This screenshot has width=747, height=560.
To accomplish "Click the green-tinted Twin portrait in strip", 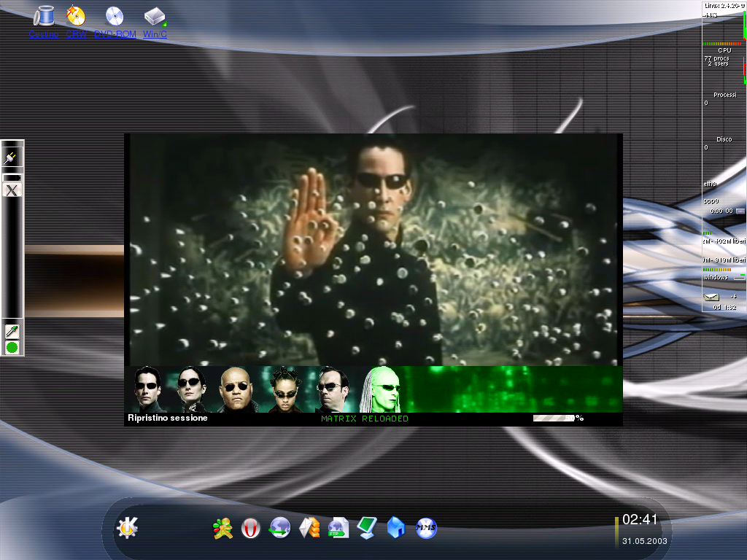I will [381, 389].
